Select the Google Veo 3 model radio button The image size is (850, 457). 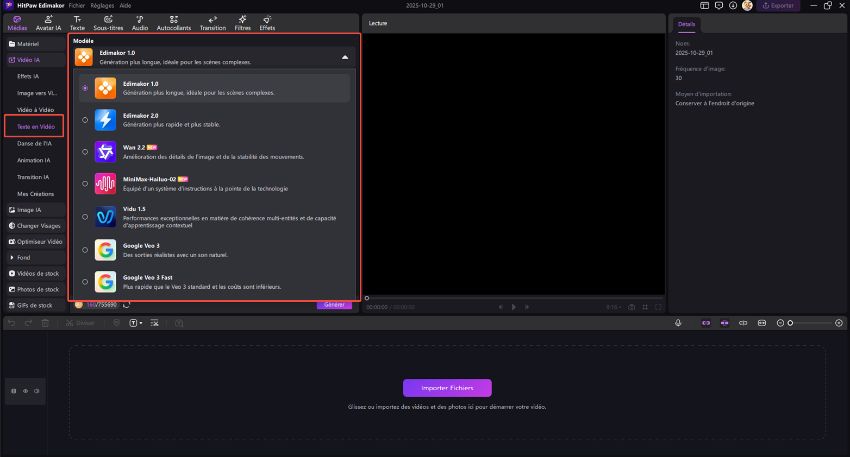coord(85,250)
